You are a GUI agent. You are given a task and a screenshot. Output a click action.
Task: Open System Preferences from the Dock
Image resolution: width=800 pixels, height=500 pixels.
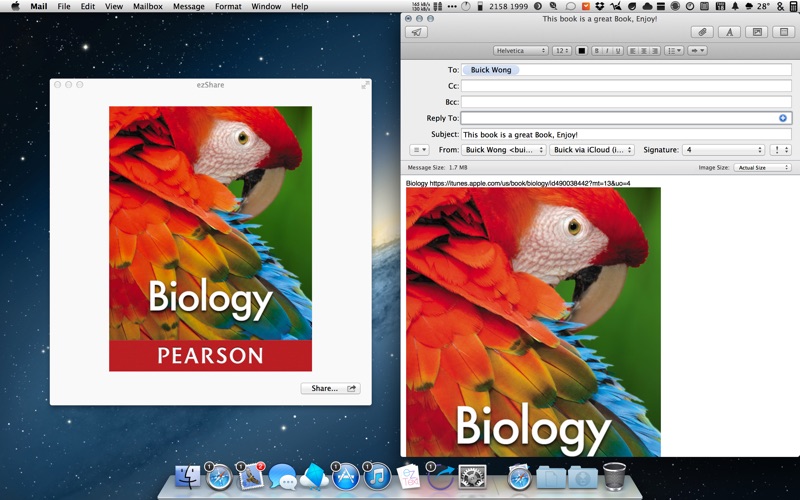[x=472, y=477]
